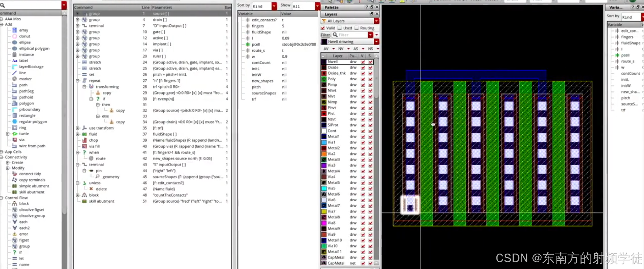Choose the instance command icon
Image resolution: width=644 pixels, height=269 pixels.
pos(15,55)
